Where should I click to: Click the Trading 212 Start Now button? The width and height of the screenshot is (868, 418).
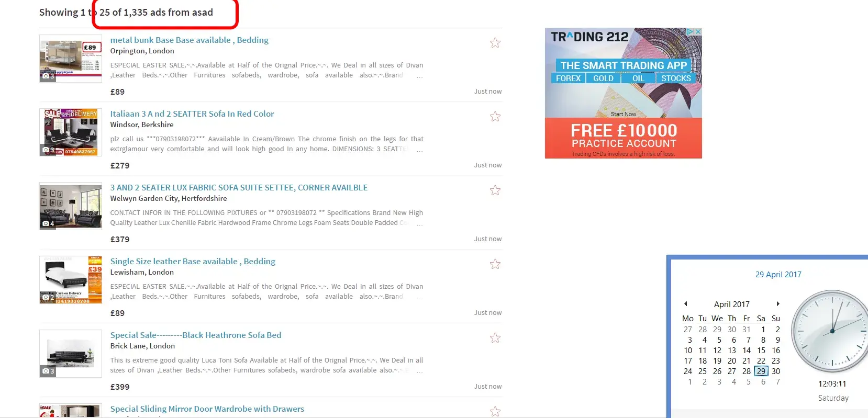(x=623, y=114)
